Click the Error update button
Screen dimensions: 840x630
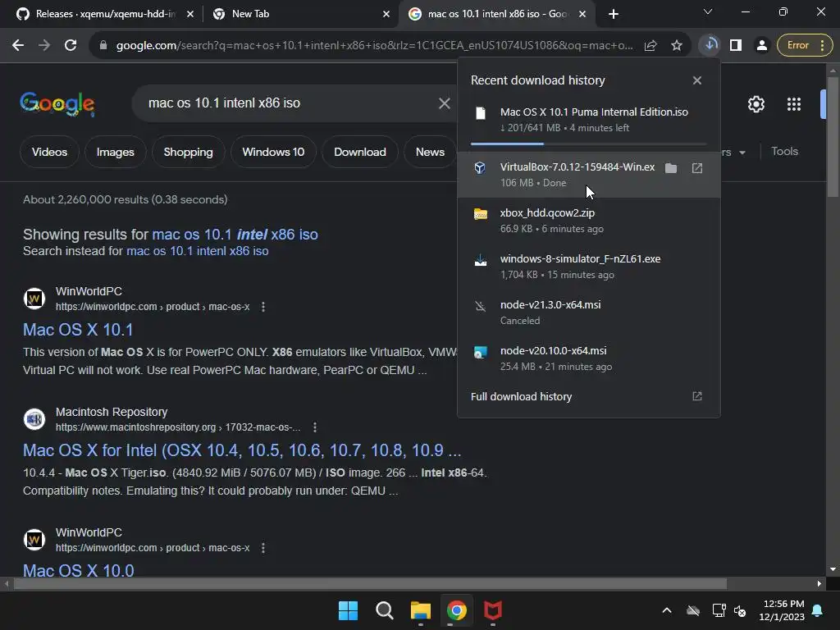[x=804, y=45]
